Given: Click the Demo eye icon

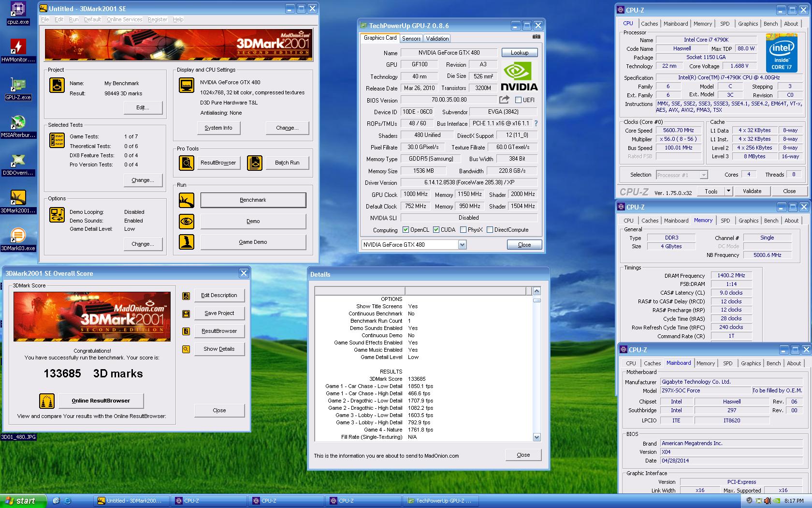Looking at the screenshot, I should pos(187,222).
